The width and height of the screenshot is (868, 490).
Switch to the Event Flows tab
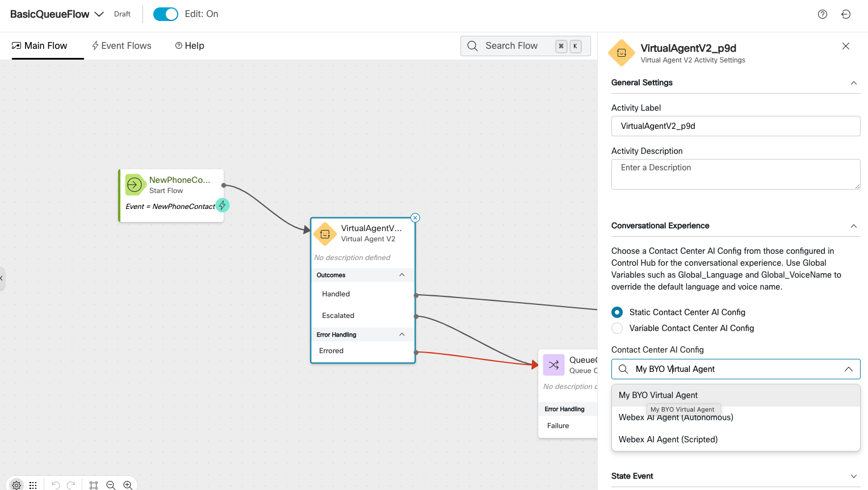click(121, 46)
